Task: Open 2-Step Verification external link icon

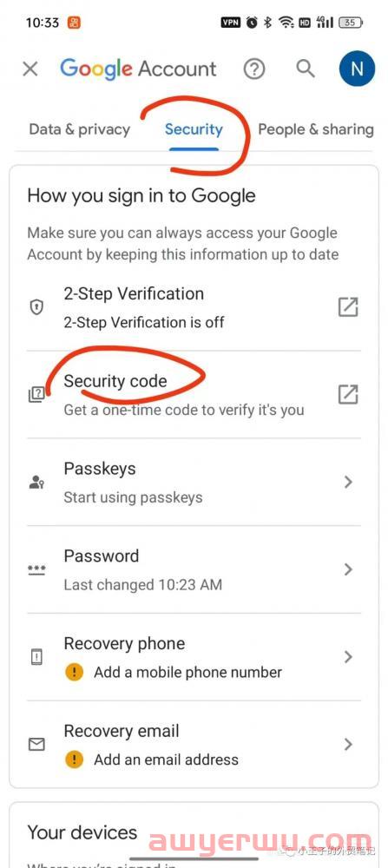Action: coord(348,307)
